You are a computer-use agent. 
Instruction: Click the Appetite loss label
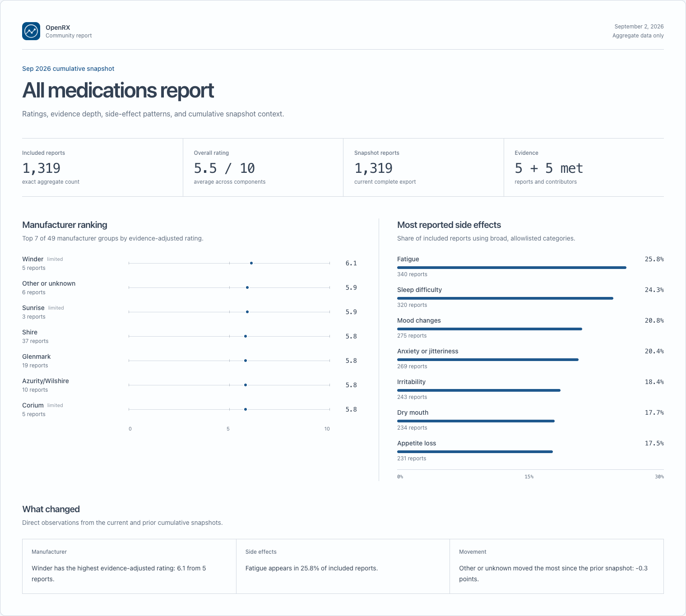pyautogui.click(x=417, y=443)
